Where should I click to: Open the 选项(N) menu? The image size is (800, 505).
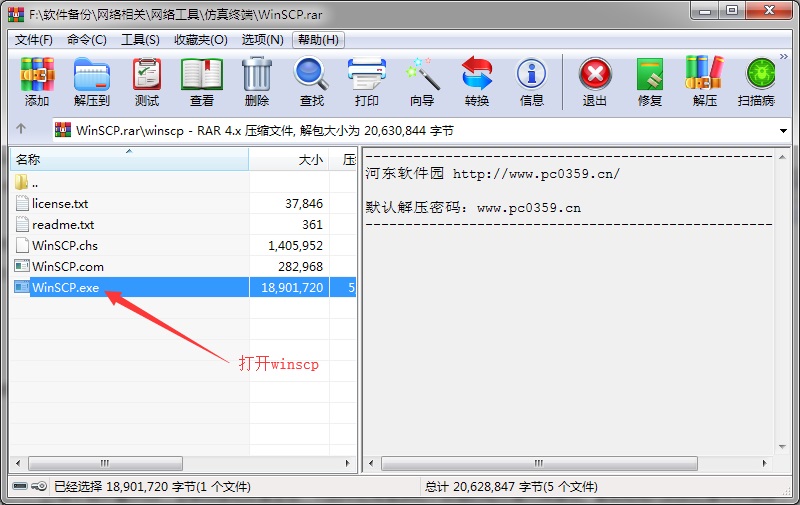coord(263,40)
